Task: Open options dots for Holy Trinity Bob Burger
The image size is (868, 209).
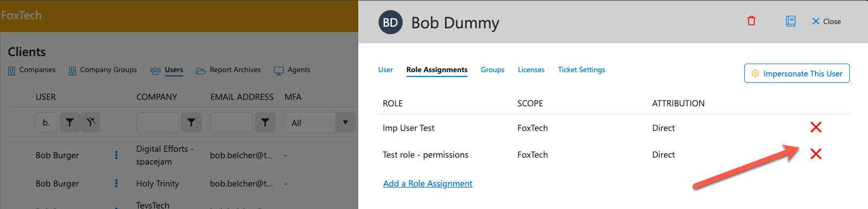Action: pos(116,183)
